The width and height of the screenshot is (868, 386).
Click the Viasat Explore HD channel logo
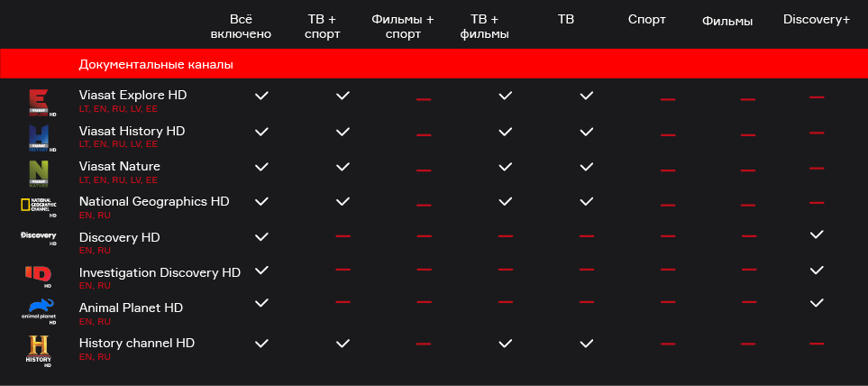41,103
